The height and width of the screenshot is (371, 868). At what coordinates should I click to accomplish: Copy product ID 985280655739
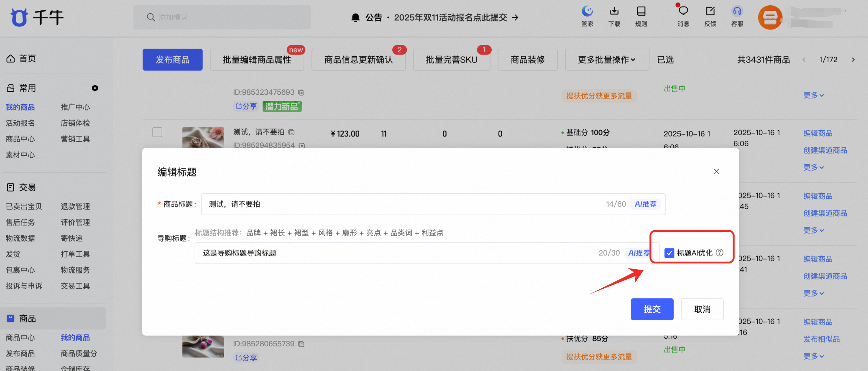(301, 344)
